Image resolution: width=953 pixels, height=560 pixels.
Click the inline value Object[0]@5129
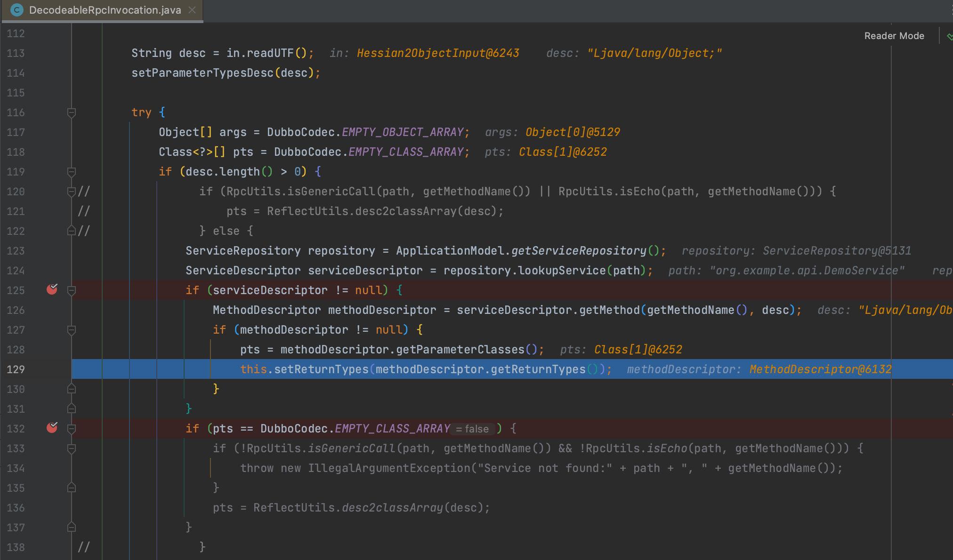[573, 132]
